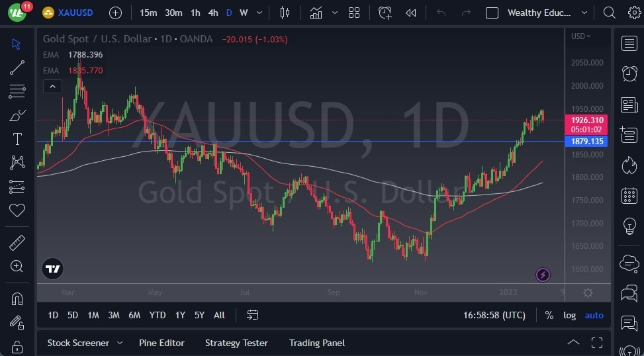Add a symbol to compare
The image size is (644, 356).
[x=115, y=13]
